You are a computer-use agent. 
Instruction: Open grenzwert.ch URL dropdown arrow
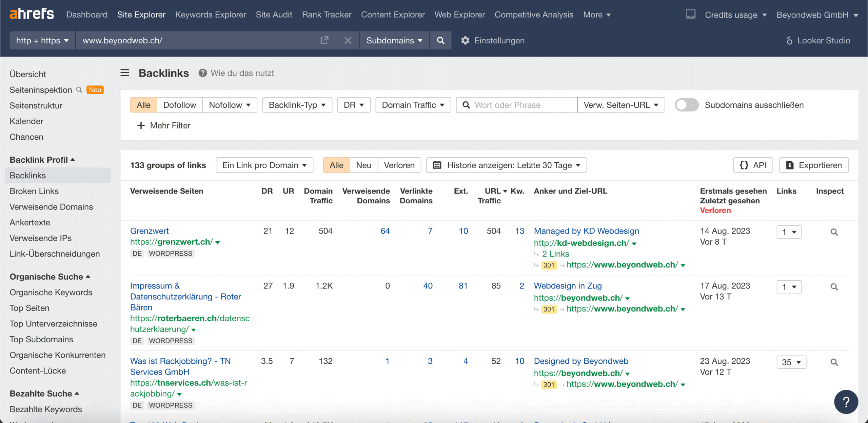click(218, 243)
